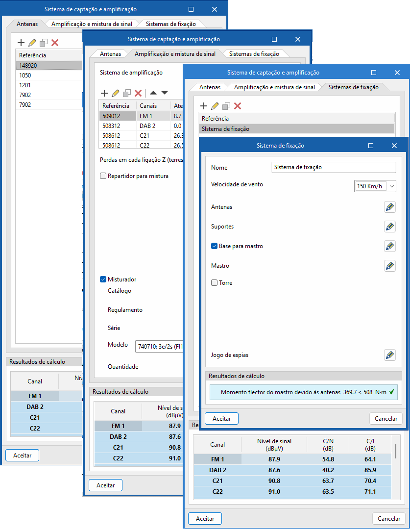
Task: Click Cancelar at bottom of front window
Action: point(389,519)
